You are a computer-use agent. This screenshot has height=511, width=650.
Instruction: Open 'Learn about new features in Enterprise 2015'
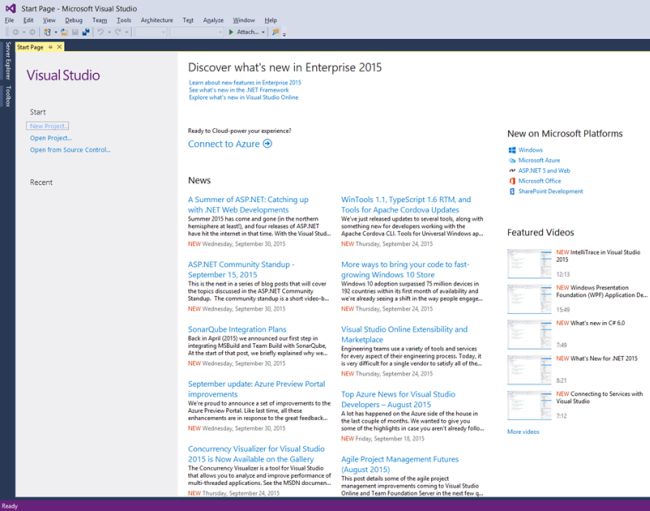[245, 82]
